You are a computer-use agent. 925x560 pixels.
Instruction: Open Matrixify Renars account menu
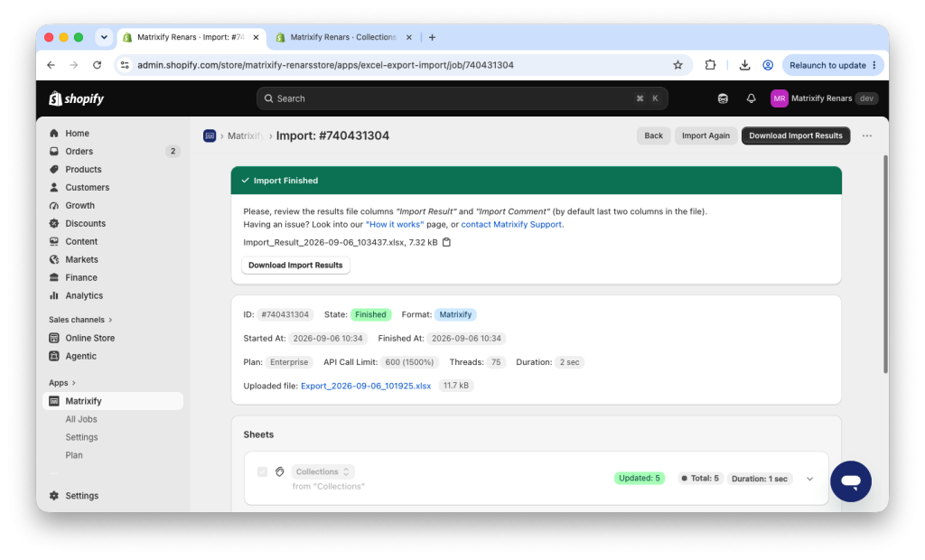824,98
